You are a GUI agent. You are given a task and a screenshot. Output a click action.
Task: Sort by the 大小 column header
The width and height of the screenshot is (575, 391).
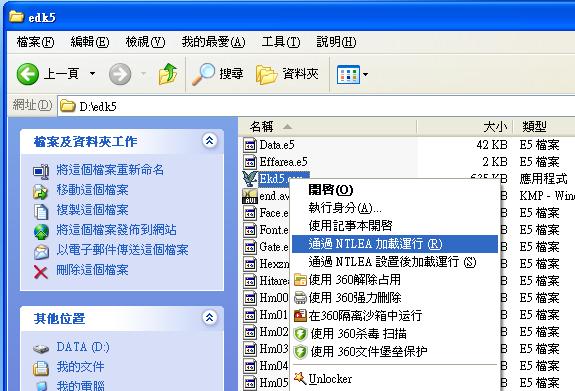pos(465,127)
